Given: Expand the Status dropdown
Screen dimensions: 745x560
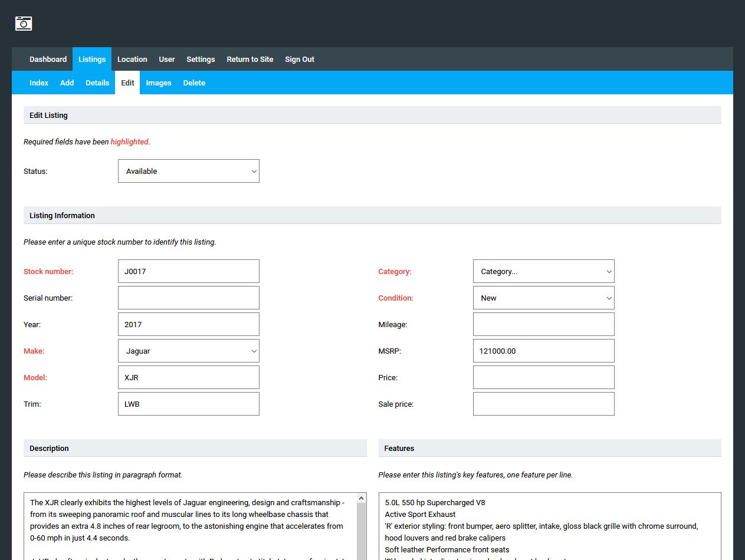Looking at the screenshot, I should (189, 171).
